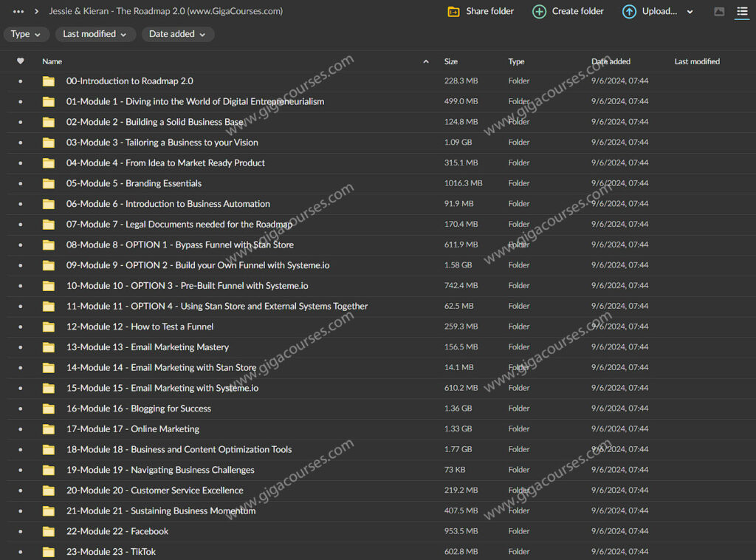Open the Last modified filter dropdown

pos(94,34)
